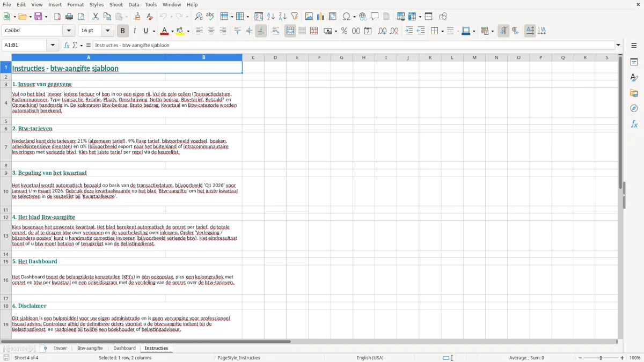Open the Font Name dropdown
Viewport: 644px width, 362px height.
click(x=69, y=31)
